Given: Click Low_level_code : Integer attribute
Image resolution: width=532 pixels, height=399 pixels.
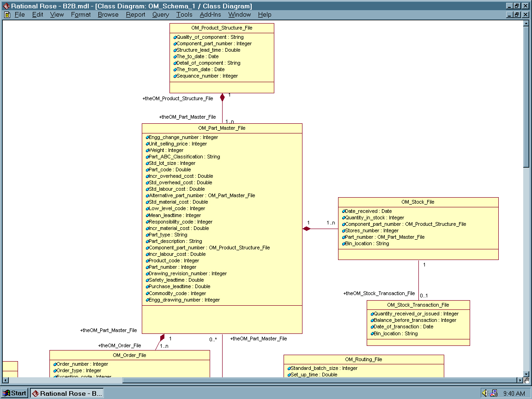Looking at the screenshot, I should coord(175,208).
